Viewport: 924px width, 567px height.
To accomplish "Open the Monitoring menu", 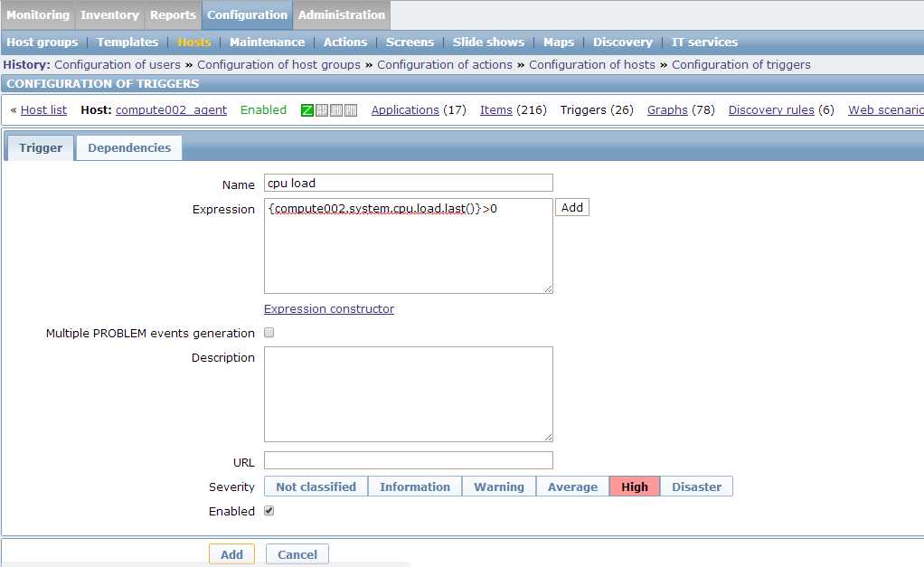I will (x=38, y=14).
